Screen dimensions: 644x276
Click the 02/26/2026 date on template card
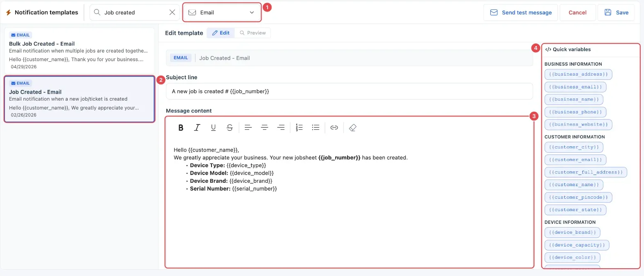click(x=24, y=115)
